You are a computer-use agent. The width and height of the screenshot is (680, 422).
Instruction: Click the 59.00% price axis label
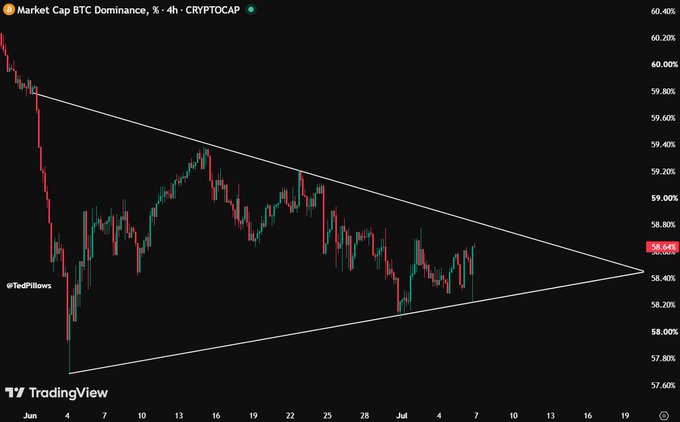(664, 198)
